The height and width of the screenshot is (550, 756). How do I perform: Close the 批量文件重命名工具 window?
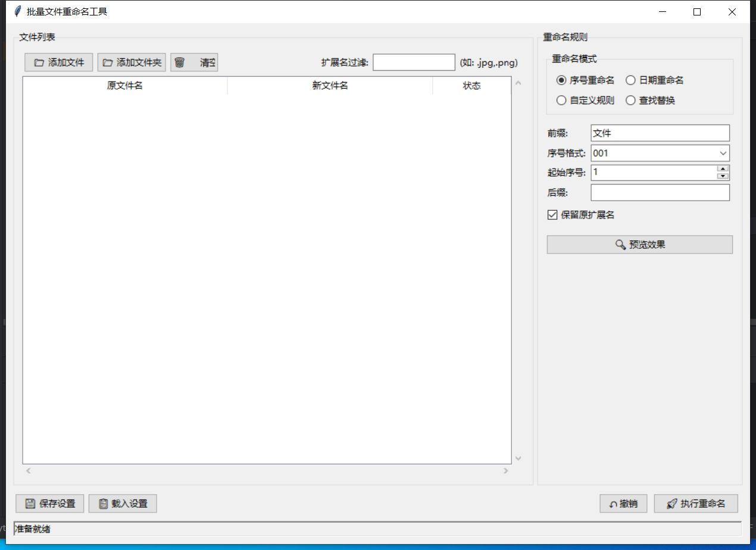pyautogui.click(x=732, y=11)
